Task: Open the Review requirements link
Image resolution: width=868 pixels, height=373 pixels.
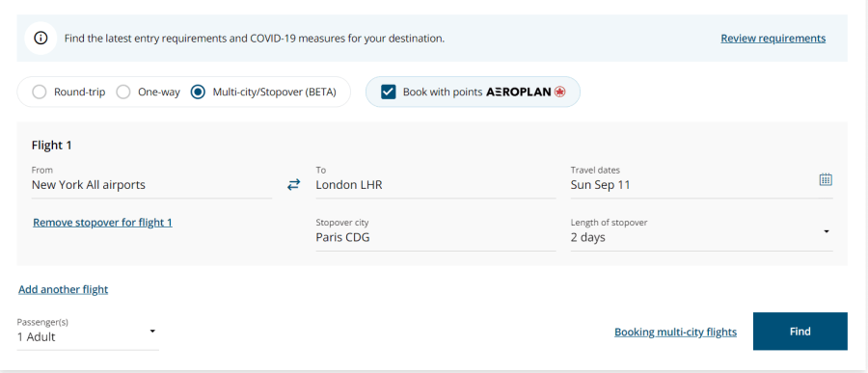Action: [773, 39]
